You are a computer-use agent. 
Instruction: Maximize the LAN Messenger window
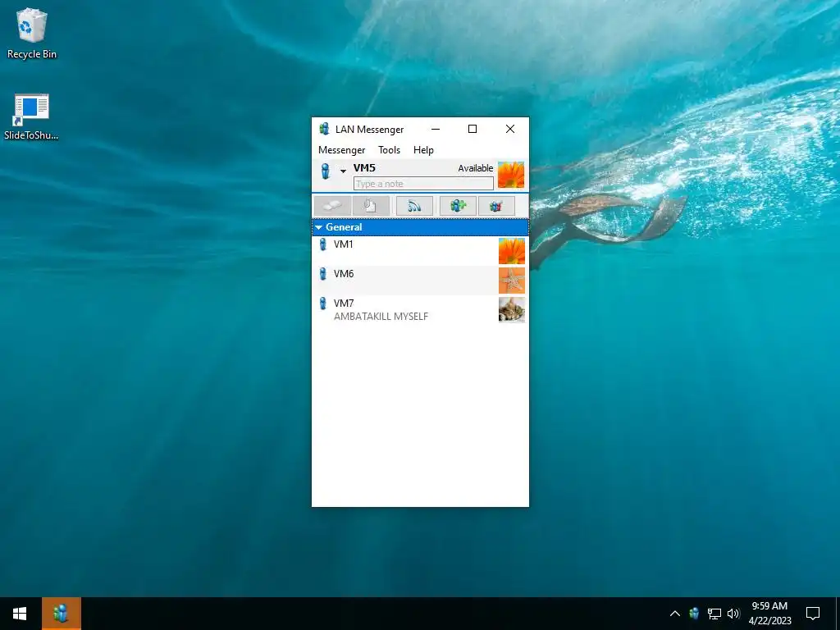(x=472, y=129)
